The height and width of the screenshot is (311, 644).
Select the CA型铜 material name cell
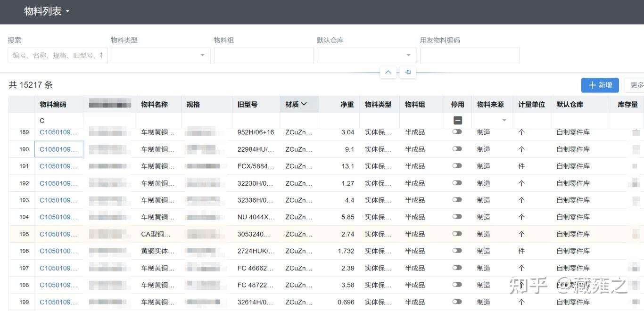coord(158,234)
